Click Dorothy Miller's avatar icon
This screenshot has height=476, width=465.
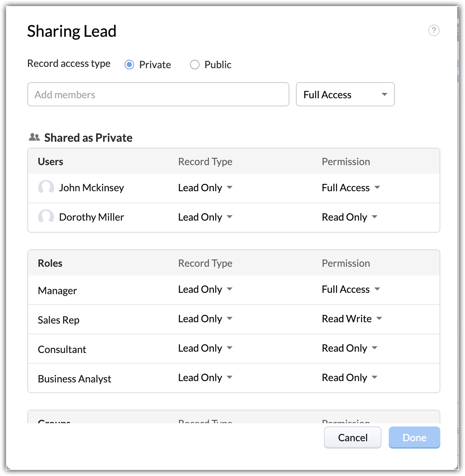click(46, 217)
